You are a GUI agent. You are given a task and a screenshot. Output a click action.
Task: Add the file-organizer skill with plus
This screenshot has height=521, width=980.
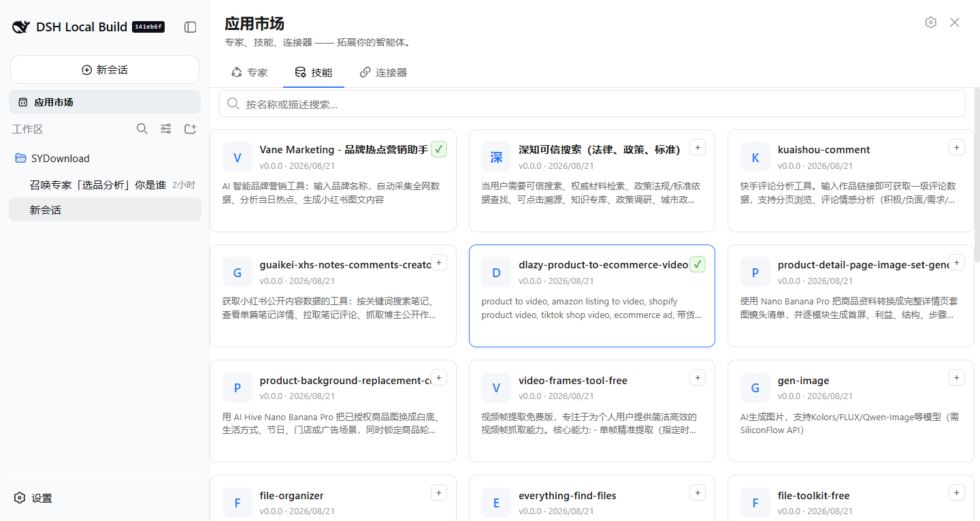pyautogui.click(x=439, y=492)
